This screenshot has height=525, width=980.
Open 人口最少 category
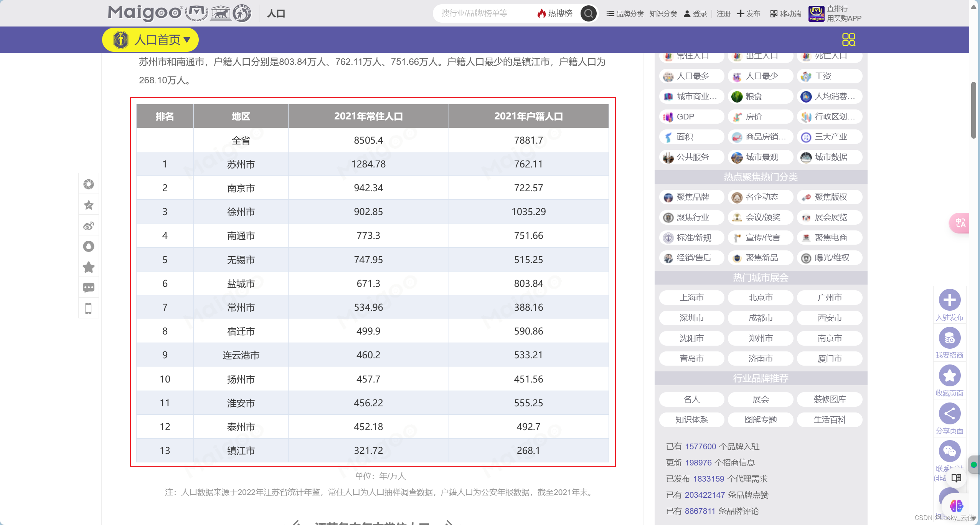[x=761, y=76]
